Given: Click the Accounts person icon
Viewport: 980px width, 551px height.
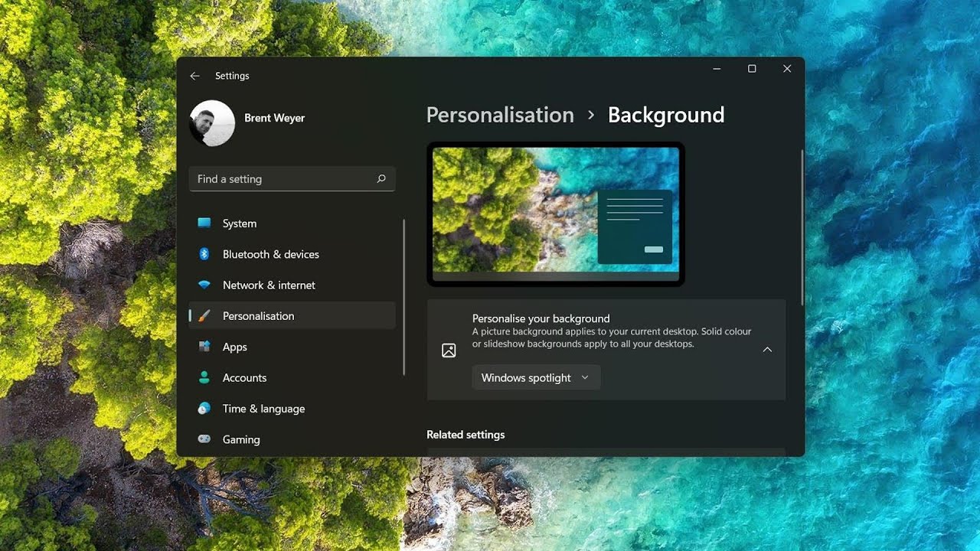Looking at the screenshot, I should pyautogui.click(x=204, y=377).
